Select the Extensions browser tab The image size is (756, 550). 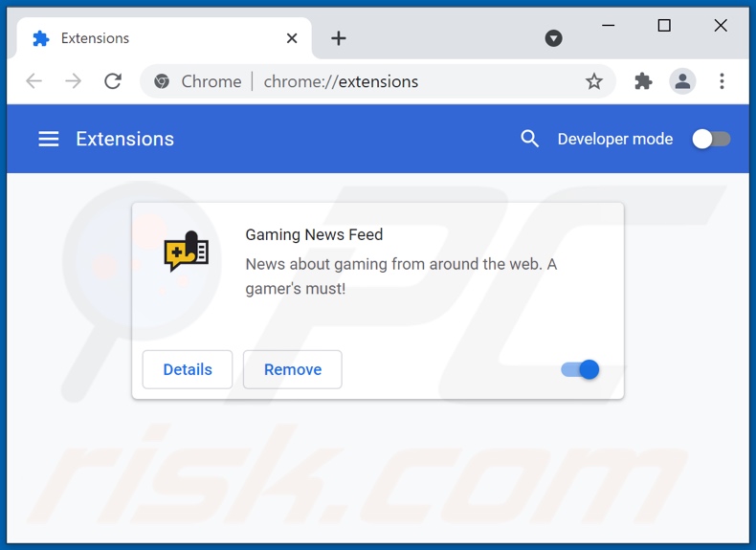pyautogui.click(x=164, y=38)
